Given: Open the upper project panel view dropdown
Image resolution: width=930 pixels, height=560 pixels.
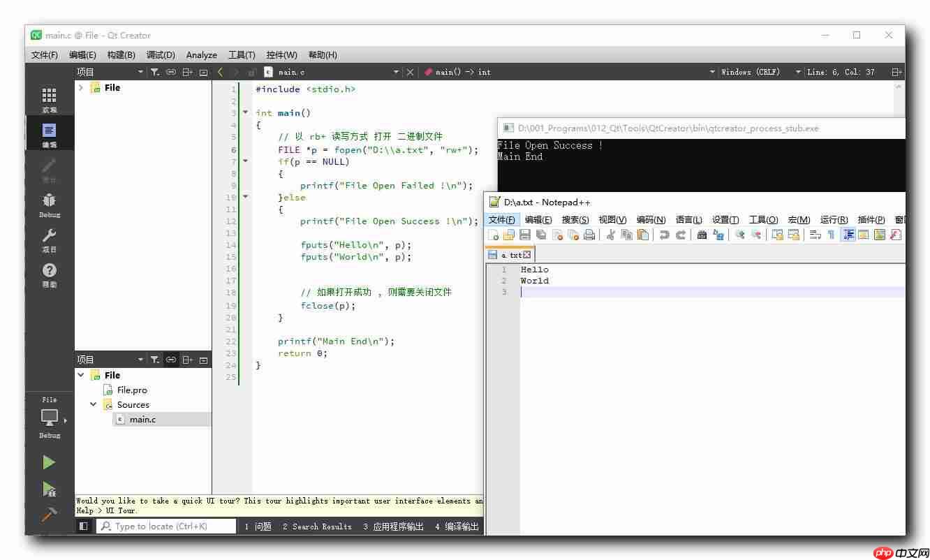Looking at the screenshot, I should 140,72.
